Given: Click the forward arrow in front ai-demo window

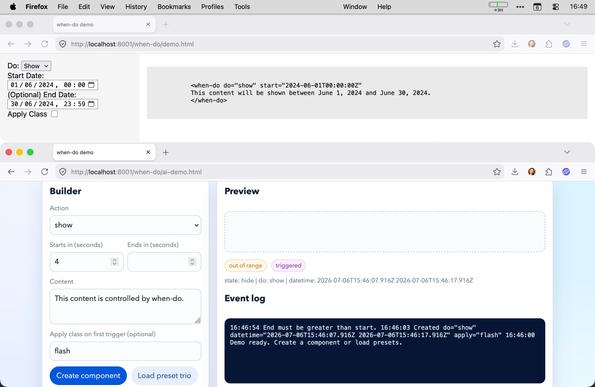Looking at the screenshot, I should pos(28,172).
